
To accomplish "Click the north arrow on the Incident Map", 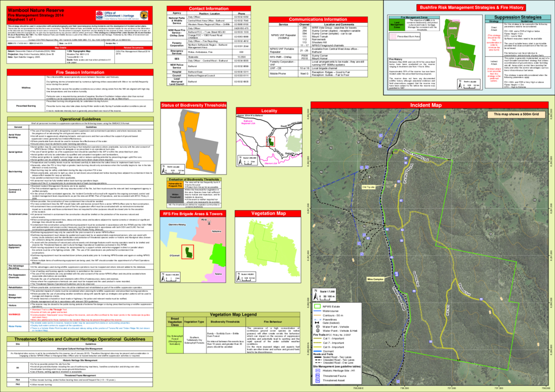I will tap(316, 294).
